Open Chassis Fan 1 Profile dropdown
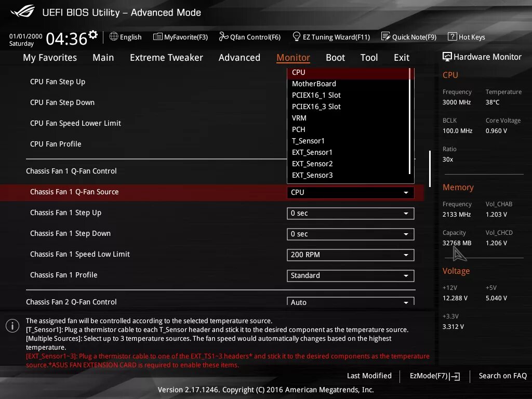This screenshot has height=399, width=532. (x=351, y=275)
